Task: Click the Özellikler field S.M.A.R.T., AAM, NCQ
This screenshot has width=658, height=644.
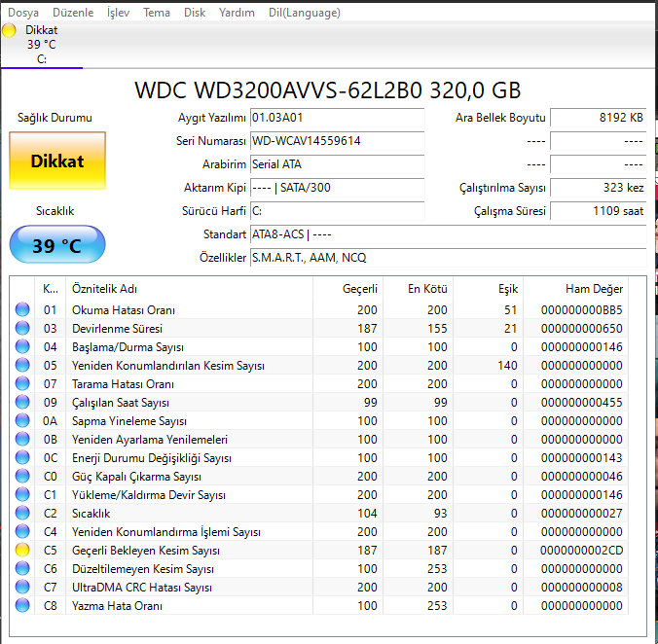Action: (x=448, y=258)
